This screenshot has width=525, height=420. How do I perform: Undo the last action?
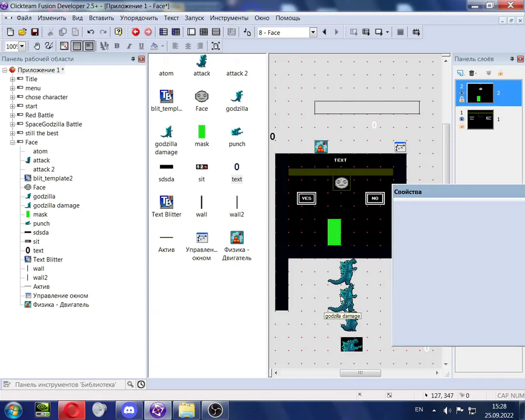[90, 32]
